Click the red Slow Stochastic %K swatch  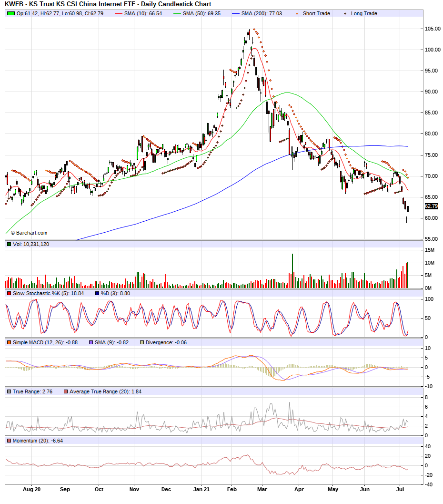9,293
